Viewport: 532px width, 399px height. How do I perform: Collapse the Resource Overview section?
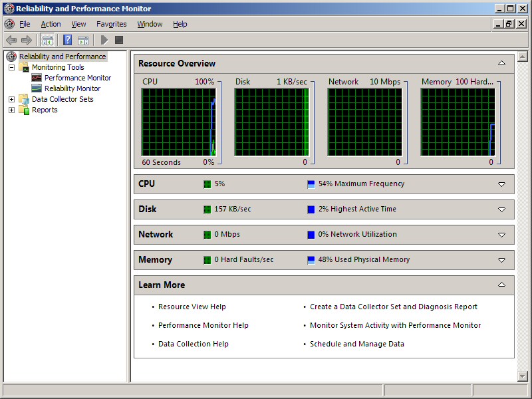tap(501, 63)
